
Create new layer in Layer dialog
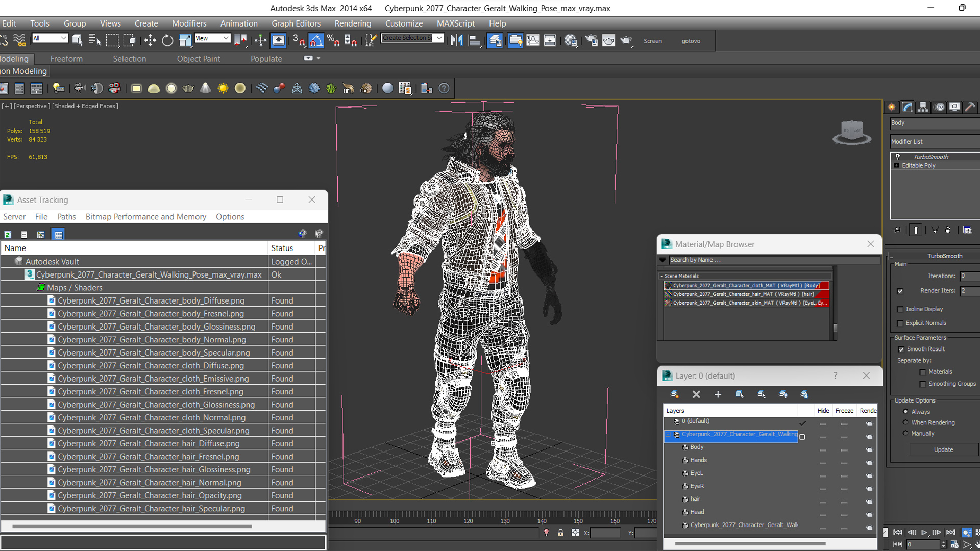click(674, 394)
